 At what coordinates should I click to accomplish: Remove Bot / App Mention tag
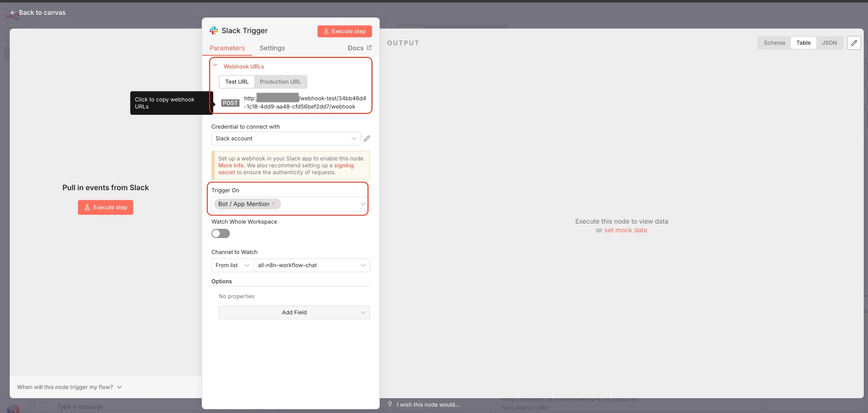(x=273, y=204)
